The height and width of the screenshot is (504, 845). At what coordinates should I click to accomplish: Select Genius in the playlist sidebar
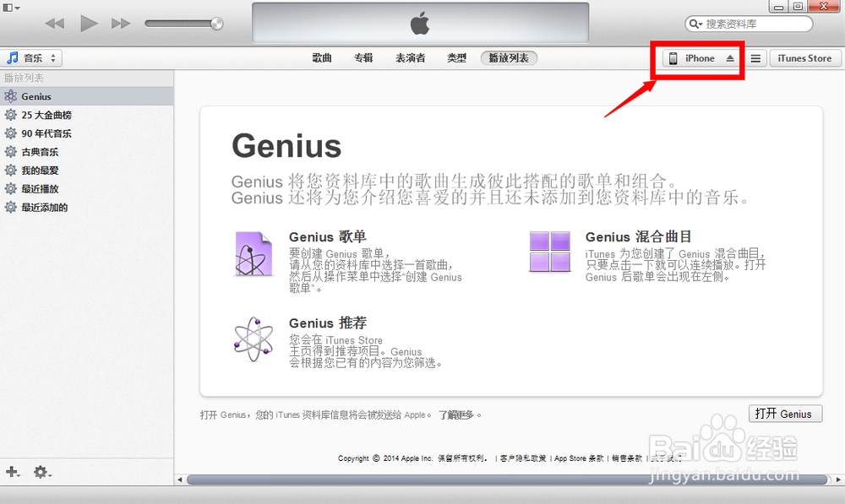tap(87, 96)
